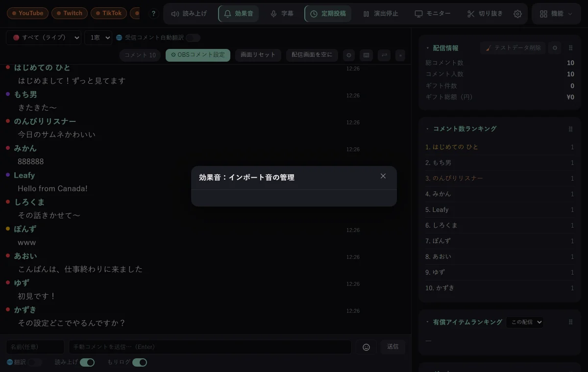Click ranking row '3. のんびりリスナー'

click(499, 178)
